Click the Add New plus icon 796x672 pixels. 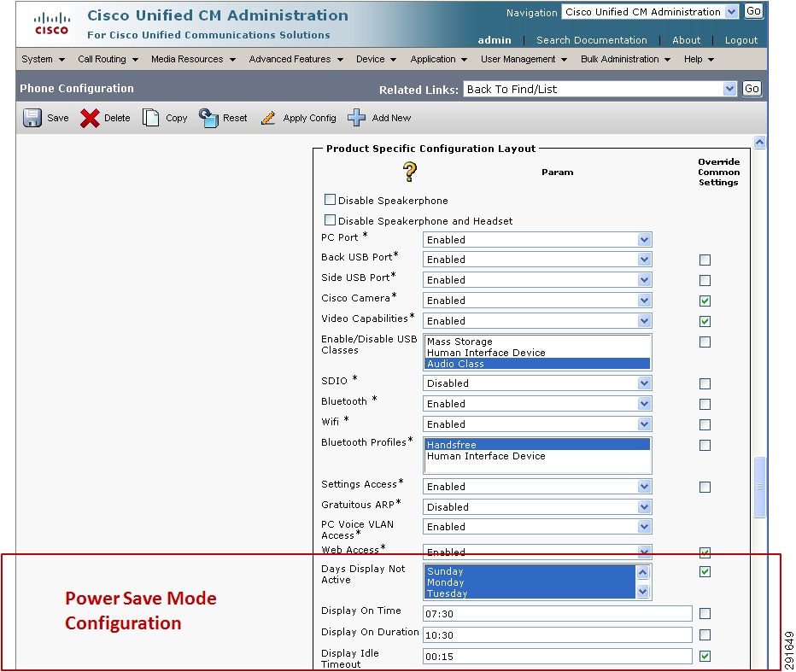356,118
